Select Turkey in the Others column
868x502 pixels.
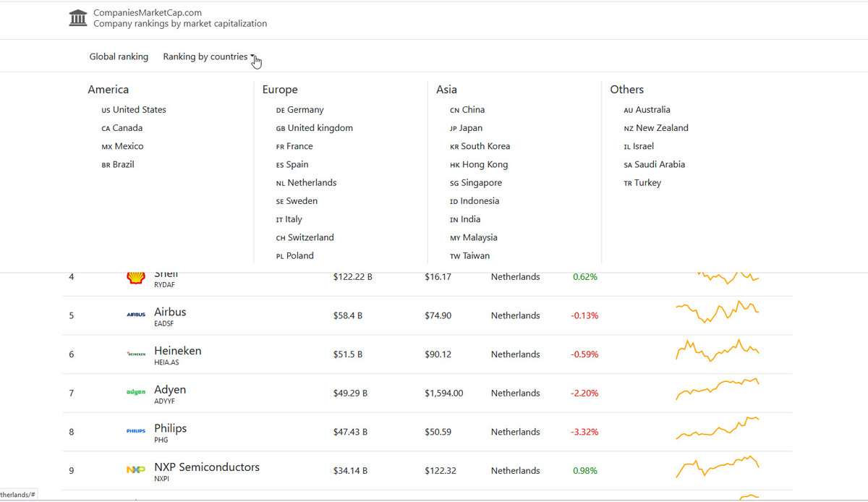click(642, 183)
